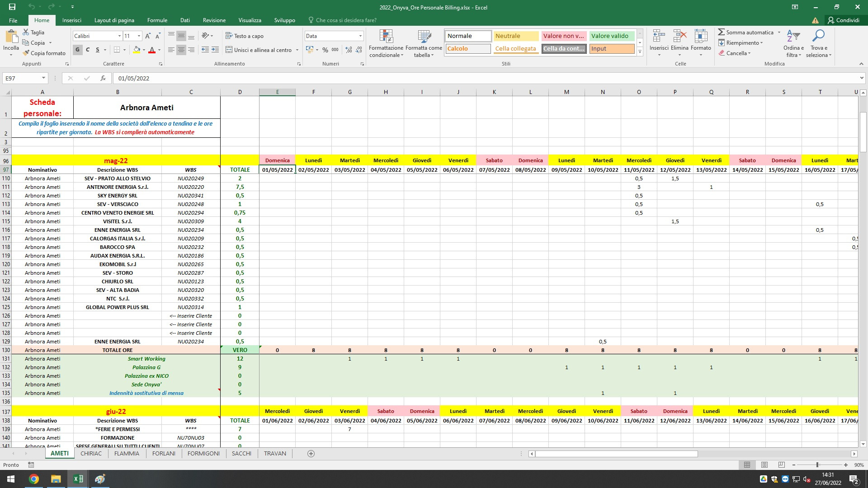The height and width of the screenshot is (488, 868).
Task: Click the red font color button
Action: [x=152, y=50]
